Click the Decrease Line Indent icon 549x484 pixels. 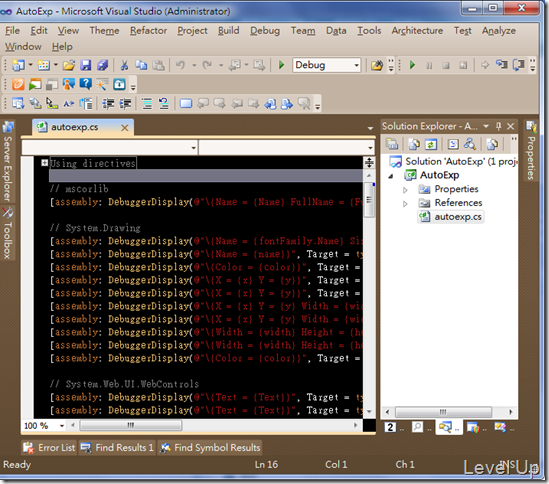click(108, 104)
